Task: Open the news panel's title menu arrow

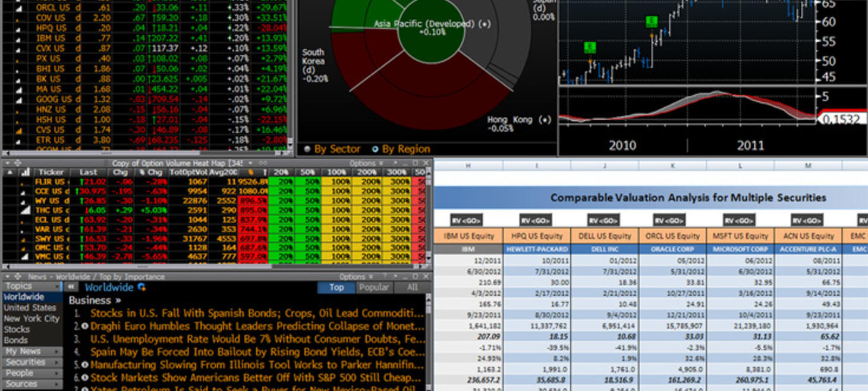Action: coord(7,277)
